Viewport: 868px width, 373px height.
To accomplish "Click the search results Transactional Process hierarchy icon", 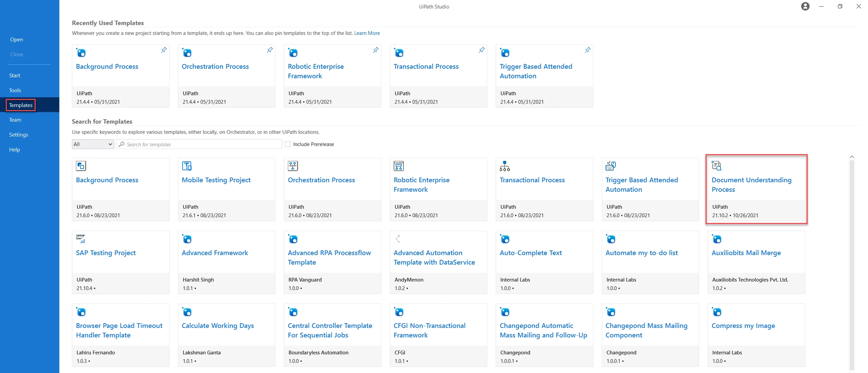I will 505,166.
